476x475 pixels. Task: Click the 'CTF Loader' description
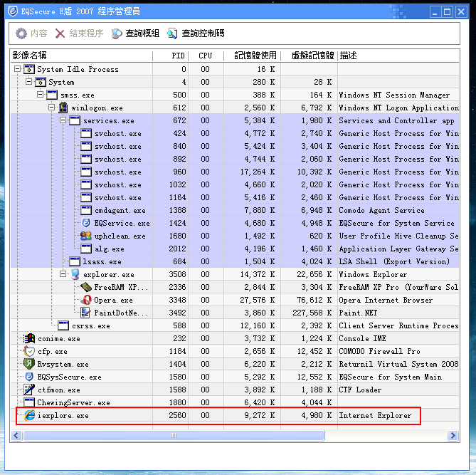360,390
